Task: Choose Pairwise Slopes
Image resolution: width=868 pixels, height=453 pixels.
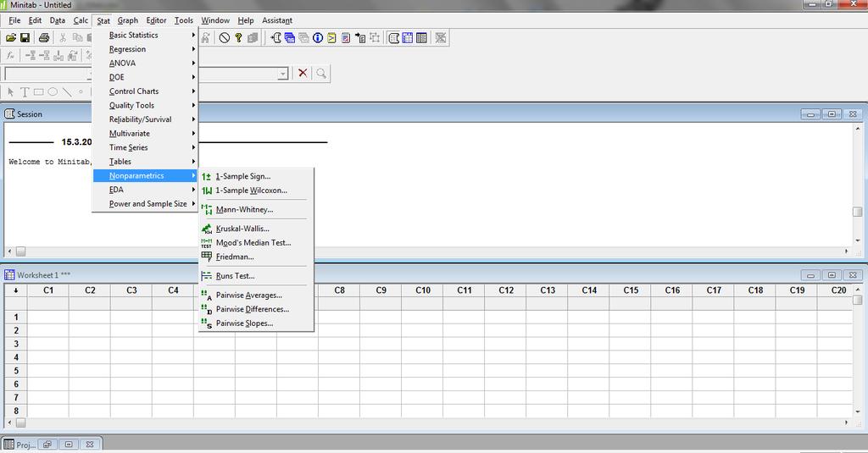Action: [256, 323]
